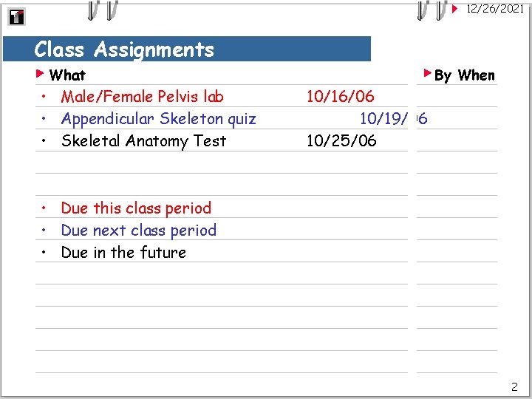
Task: Click the red arrow beside the date
Action: click(454, 9)
